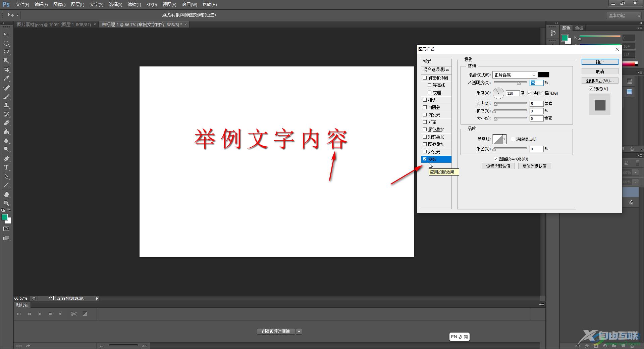Click the split at playhead scissors icon
Viewport: 644px width, 349px height.
(74, 314)
